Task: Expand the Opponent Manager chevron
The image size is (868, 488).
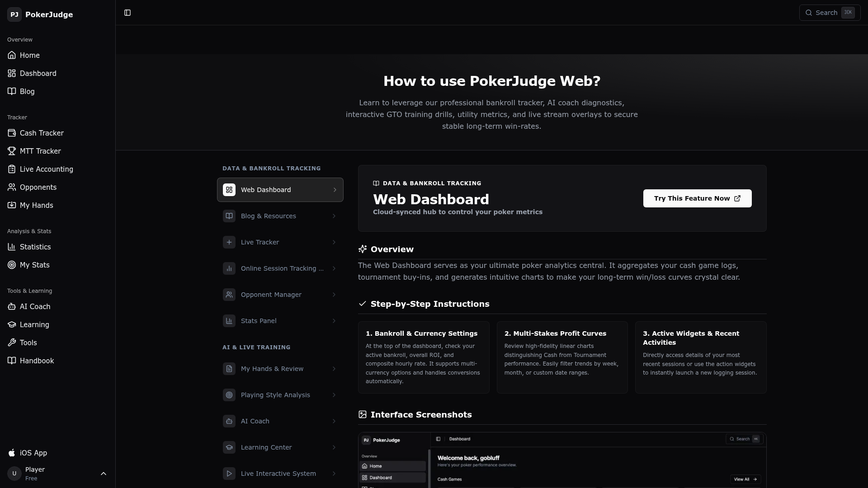Action: point(334,295)
